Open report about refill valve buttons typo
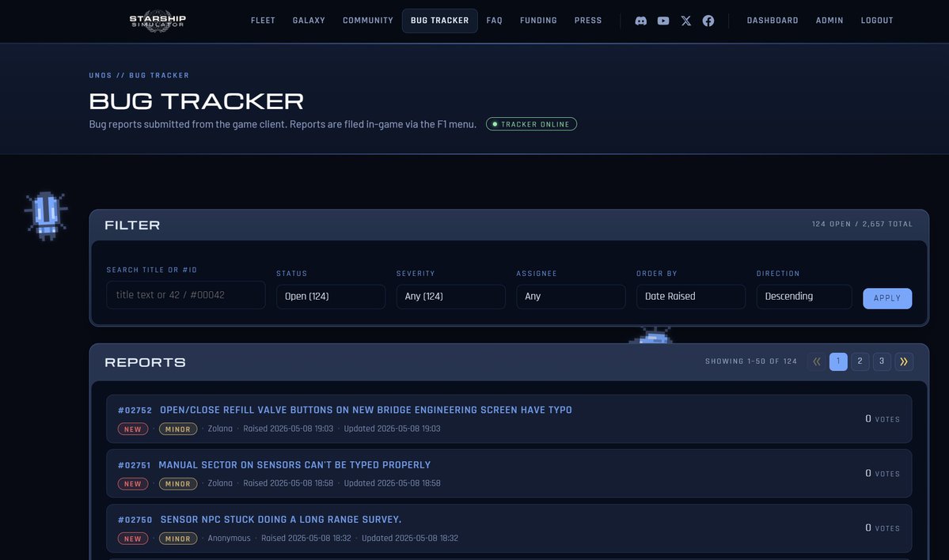 pyautogui.click(x=366, y=410)
